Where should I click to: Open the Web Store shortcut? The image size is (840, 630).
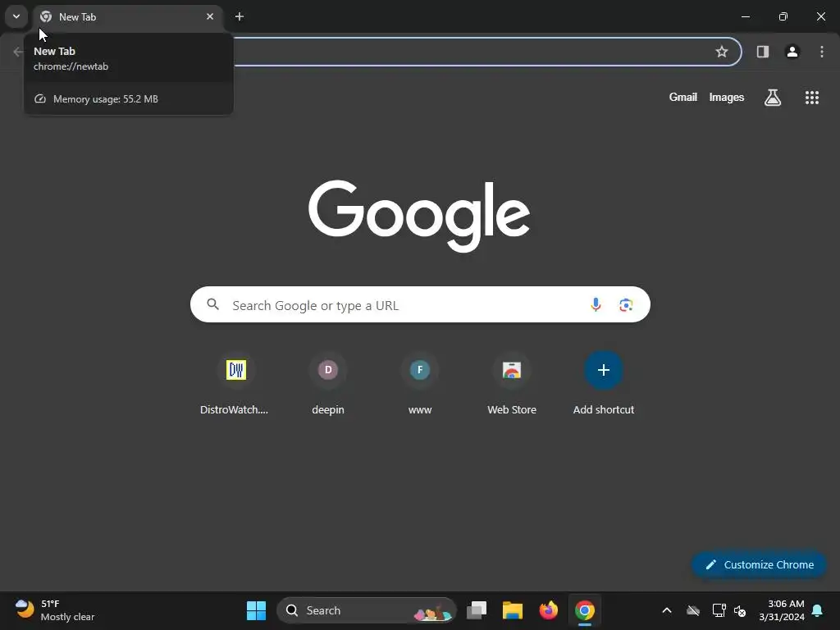click(x=512, y=384)
